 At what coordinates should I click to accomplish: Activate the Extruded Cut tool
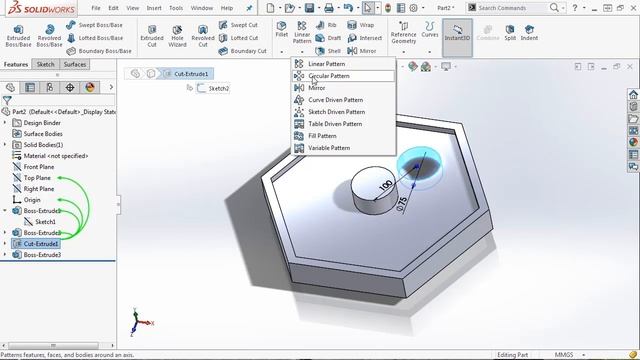point(152,36)
